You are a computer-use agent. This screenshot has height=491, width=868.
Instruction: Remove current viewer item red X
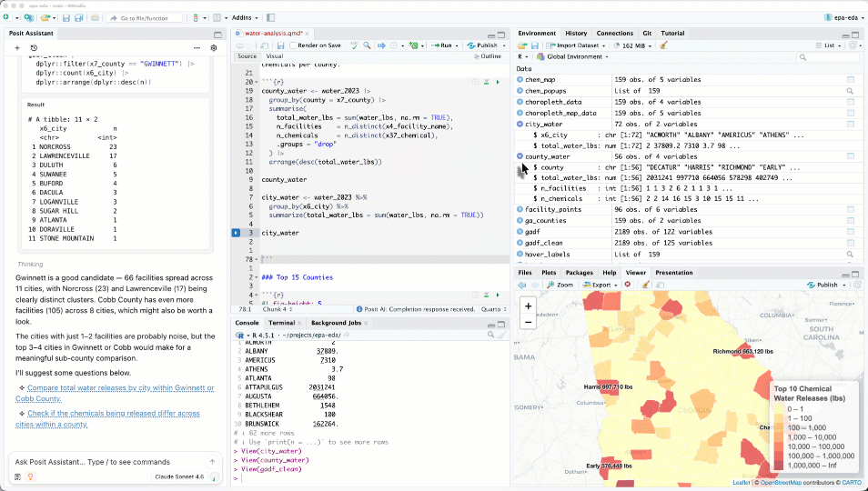click(x=628, y=285)
